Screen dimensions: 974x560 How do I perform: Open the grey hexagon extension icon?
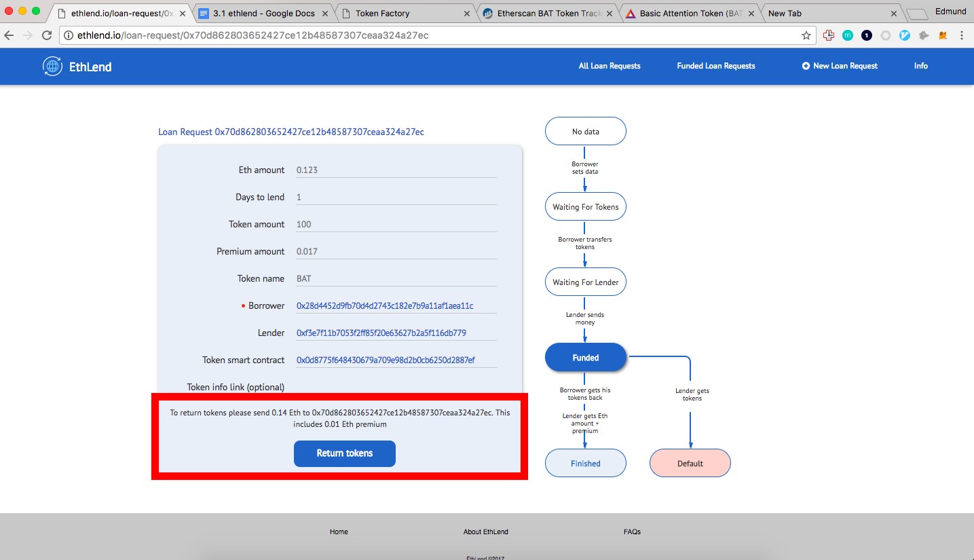point(886,35)
